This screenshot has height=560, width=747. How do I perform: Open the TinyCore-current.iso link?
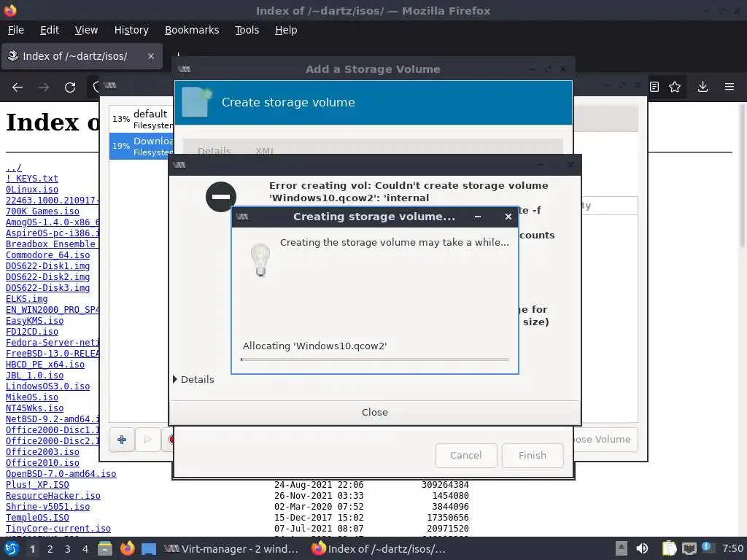tap(58, 529)
